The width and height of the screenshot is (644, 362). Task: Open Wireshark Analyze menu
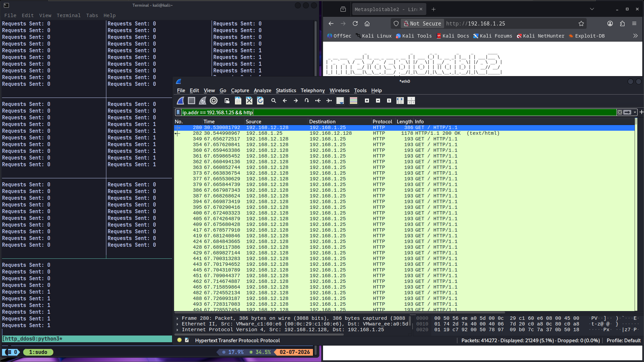(x=262, y=90)
